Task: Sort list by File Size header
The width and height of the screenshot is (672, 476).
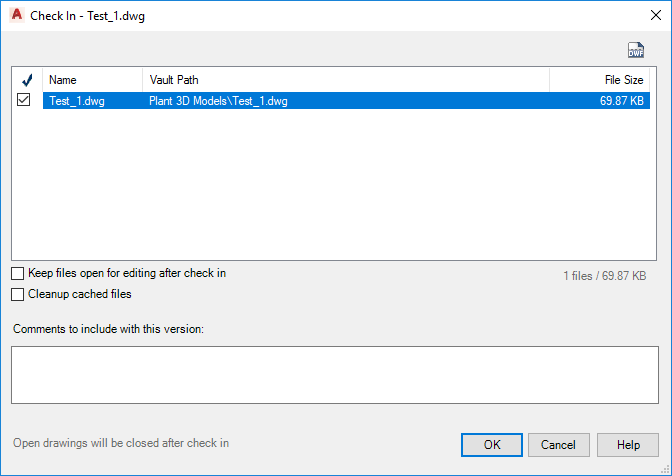Action: 602,80
